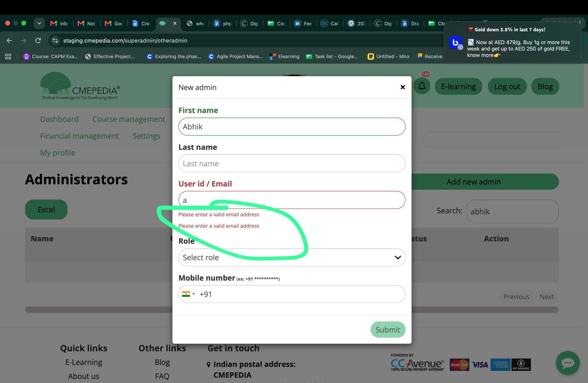Click the browser forward arrow
This screenshot has height=383, width=588.
(x=24, y=40)
